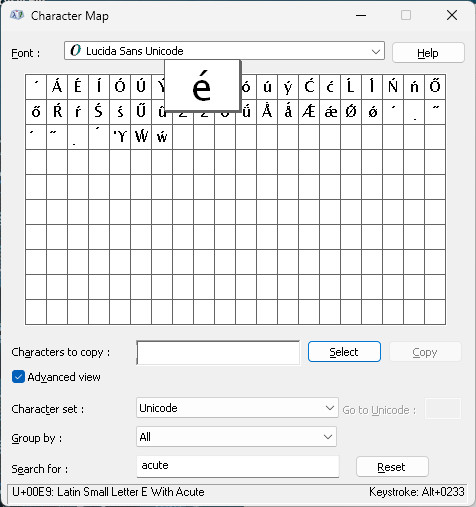The height and width of the screenshot is (507, 476).
Task: Select the capital Í character cell
Action: [99, 87]
